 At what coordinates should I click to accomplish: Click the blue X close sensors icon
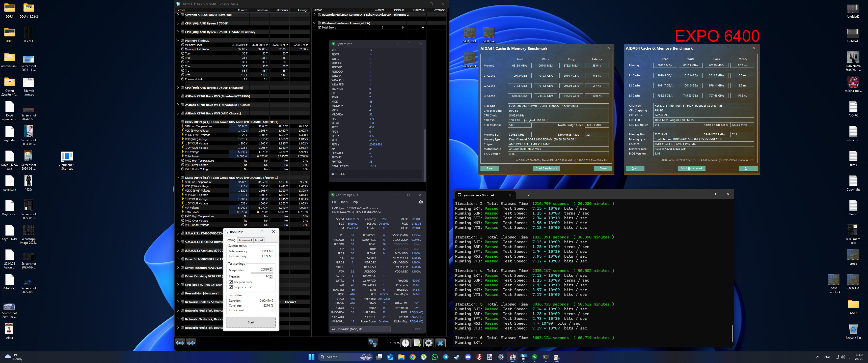click(x=440, y=343)
